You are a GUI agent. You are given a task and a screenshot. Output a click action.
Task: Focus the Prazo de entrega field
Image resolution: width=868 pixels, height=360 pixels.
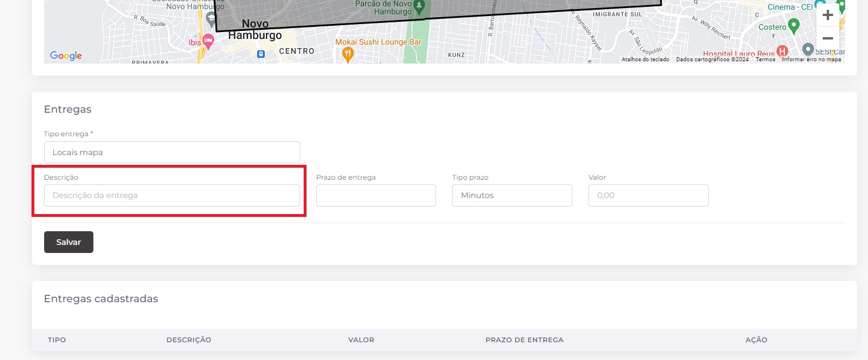pos(376,195)
